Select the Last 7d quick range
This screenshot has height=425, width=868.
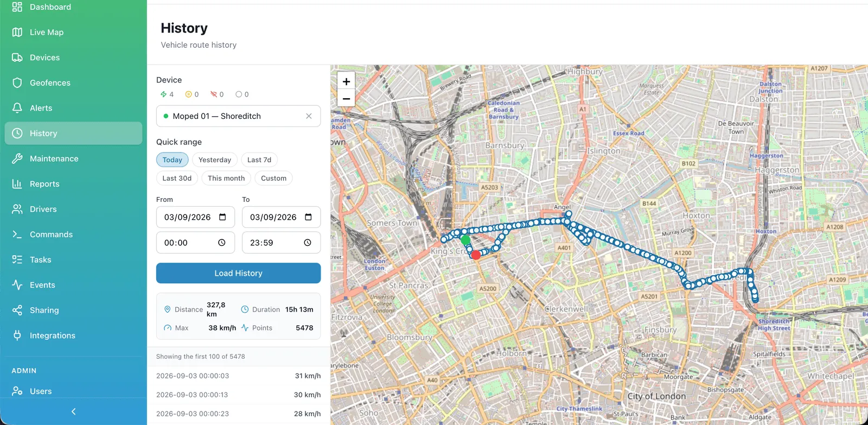259,160
